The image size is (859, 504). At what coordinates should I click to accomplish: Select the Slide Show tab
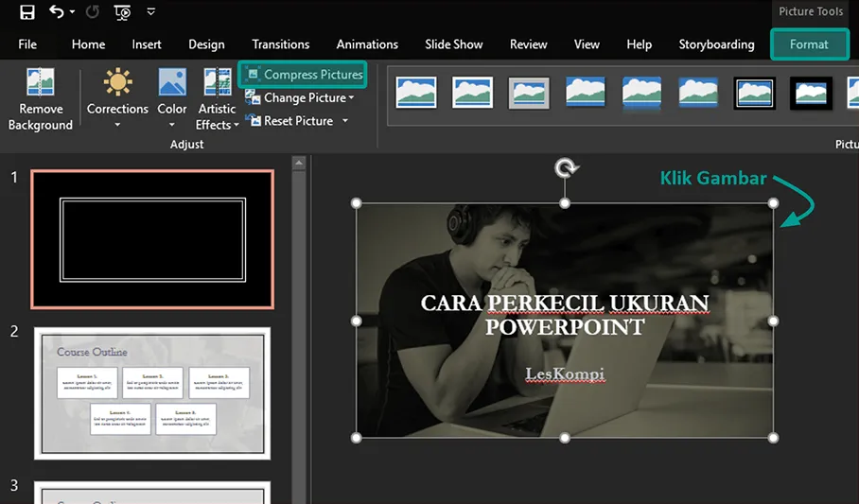click(453, 44)
